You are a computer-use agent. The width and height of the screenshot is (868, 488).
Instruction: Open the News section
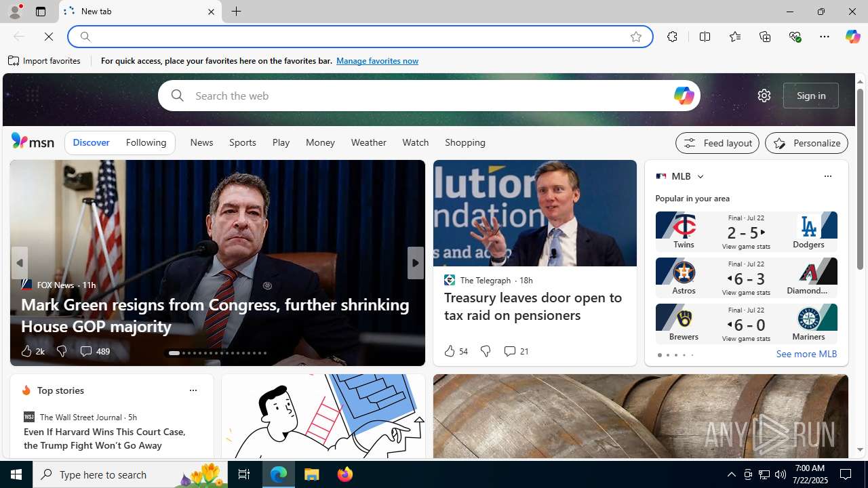coord(201,142)
